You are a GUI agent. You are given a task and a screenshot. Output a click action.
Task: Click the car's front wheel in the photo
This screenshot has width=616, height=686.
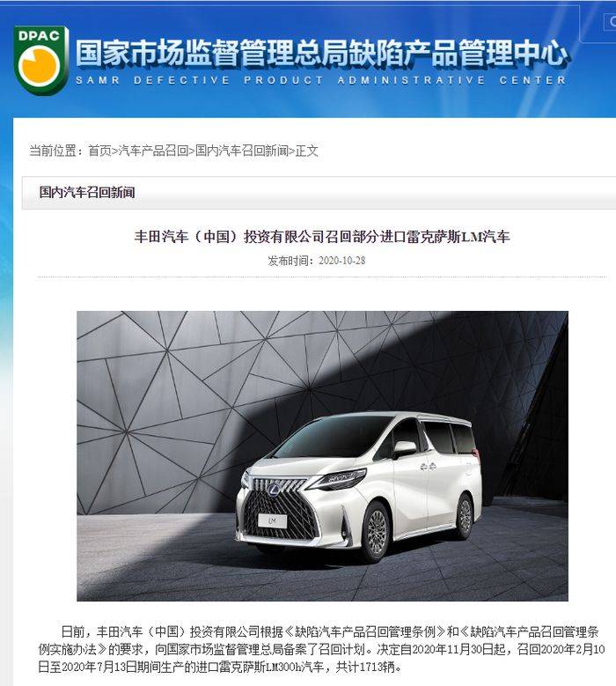pyautogui.click(x=375, y=532)
